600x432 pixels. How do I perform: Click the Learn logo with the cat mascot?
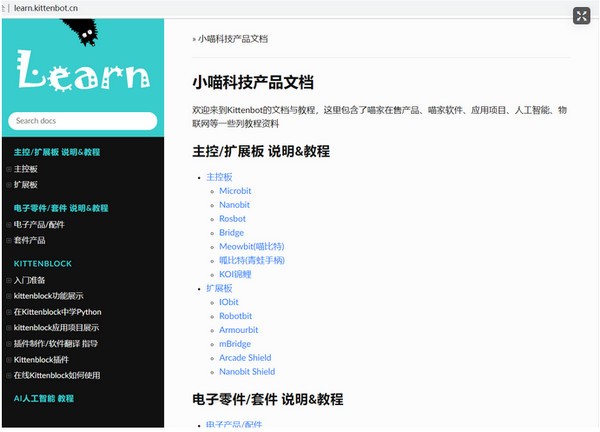click(x=83, y=66)
